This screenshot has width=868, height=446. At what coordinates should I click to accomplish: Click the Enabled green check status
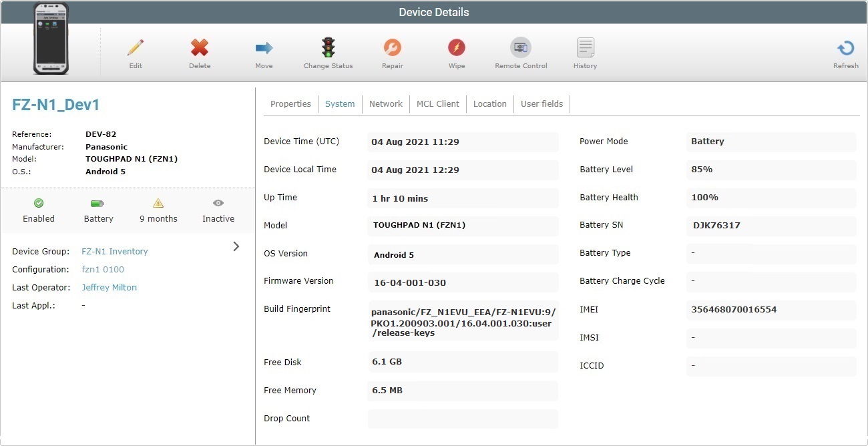point(39,203)
